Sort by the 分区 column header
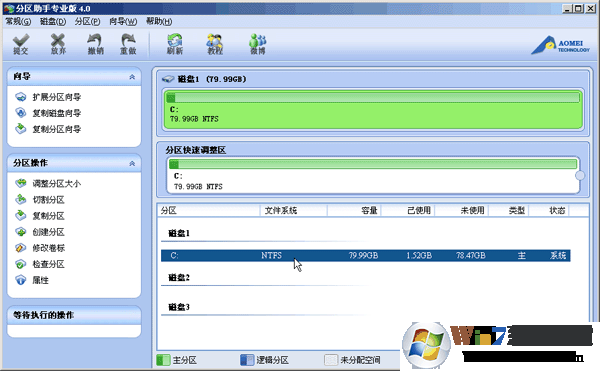The width and height of the screenshot is (600, 371). [209, 210]
